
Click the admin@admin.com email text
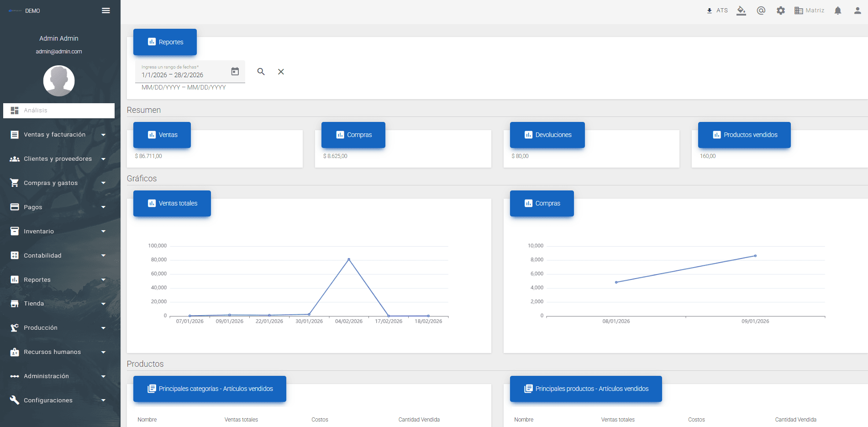[59, 52]
